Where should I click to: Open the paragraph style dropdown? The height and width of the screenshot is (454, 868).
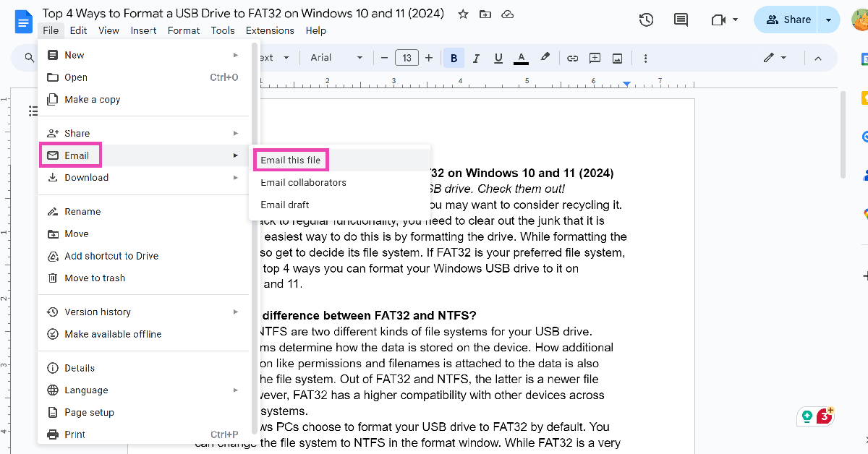pyautogui.click(x=273, y=58)
